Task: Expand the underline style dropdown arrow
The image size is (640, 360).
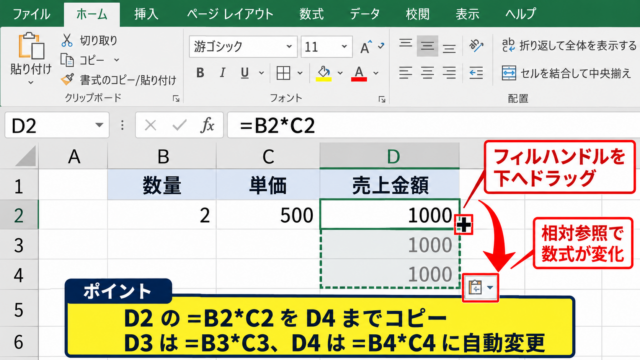Action: 261,73
